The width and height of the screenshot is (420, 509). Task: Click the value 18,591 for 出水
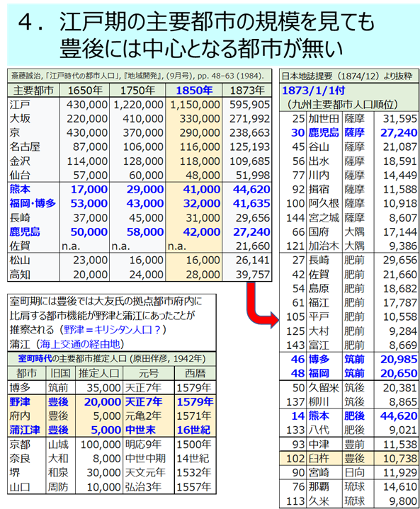(x=400, y=161)
